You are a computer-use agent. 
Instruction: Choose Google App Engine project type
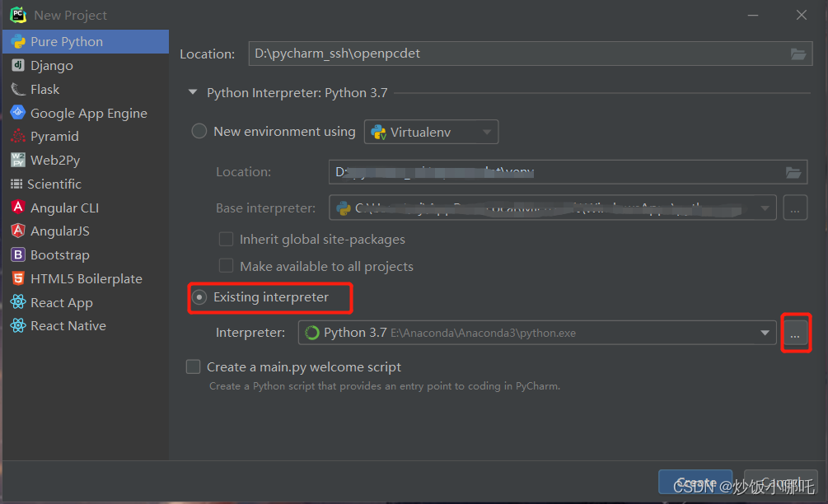click(86, 113)
